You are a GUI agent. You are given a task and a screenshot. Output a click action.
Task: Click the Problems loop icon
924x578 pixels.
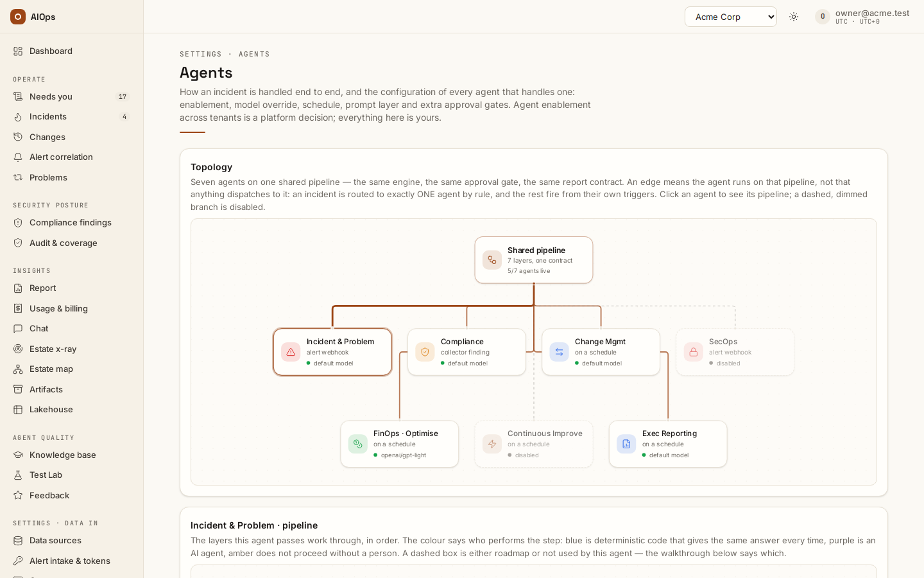[18, 178]
